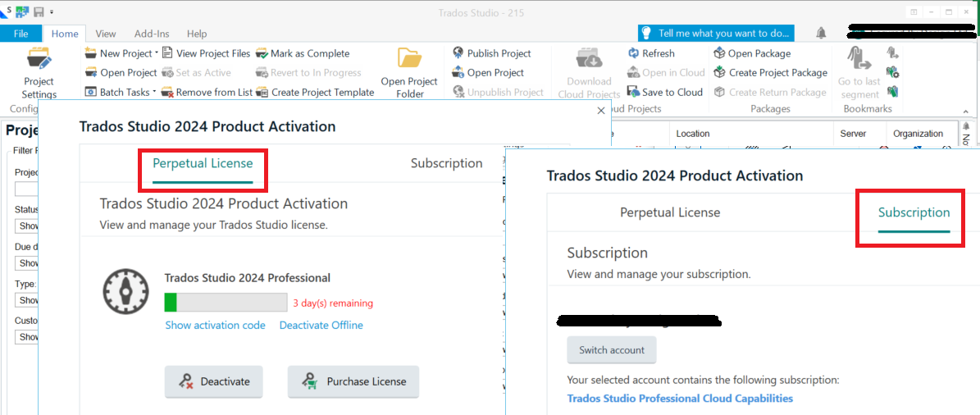This screenshot has height=415, width=980.
Task: Close the left Product Activation dialog
Action: (601, 111)
